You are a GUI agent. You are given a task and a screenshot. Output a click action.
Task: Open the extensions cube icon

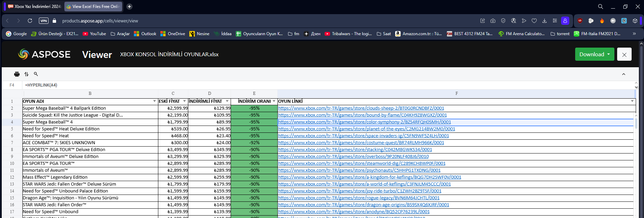tap(635, 21)
